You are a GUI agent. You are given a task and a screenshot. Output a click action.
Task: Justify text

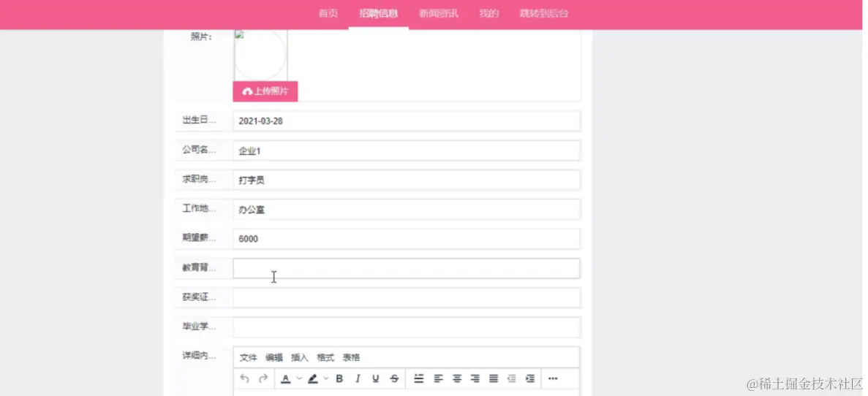pyautogui.click(x=494, y=379)
